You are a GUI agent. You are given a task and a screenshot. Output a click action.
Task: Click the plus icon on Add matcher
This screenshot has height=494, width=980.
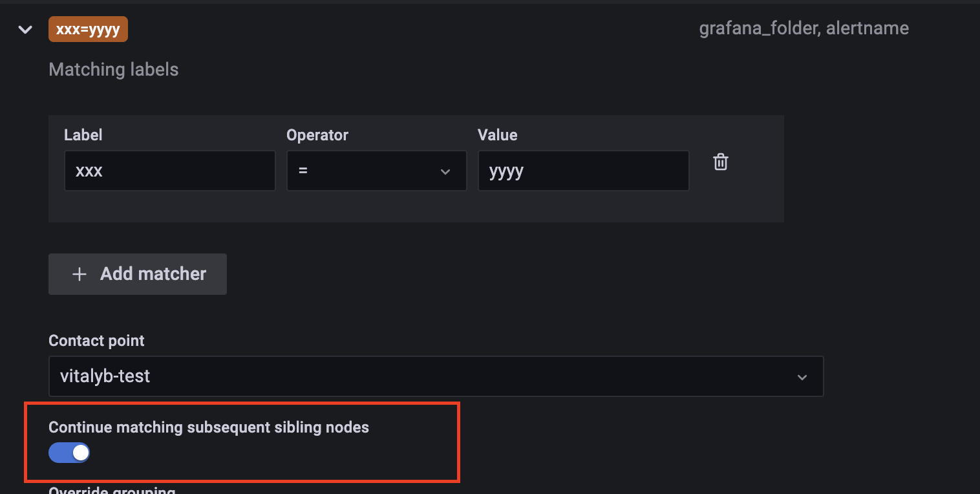[x=79, y=274]
